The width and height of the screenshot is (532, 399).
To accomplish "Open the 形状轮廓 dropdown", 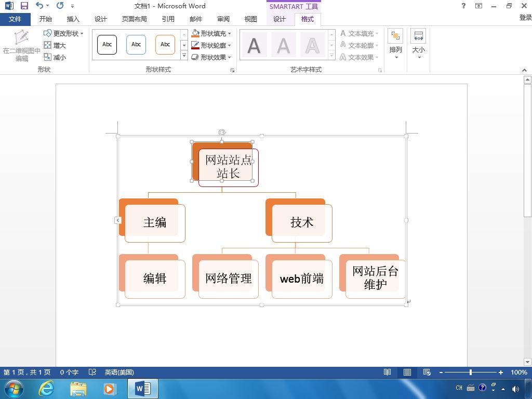I will point(211,45).
